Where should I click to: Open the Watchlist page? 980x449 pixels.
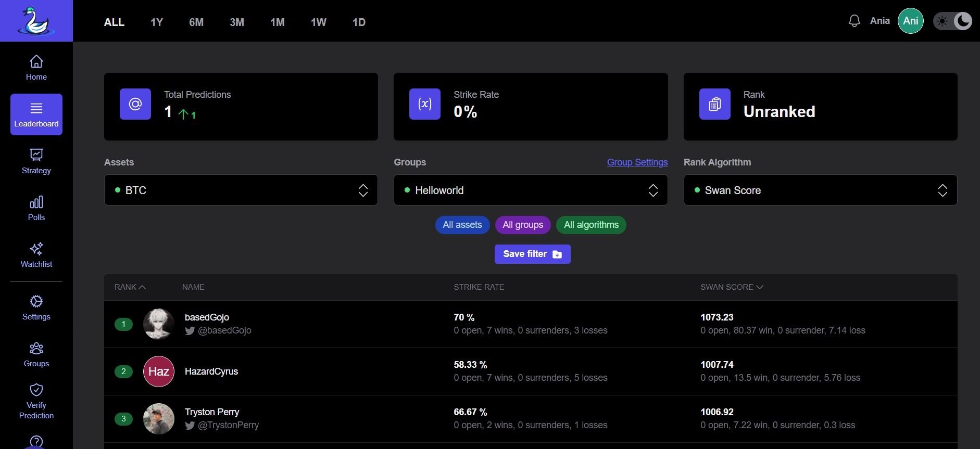point(36,255)
